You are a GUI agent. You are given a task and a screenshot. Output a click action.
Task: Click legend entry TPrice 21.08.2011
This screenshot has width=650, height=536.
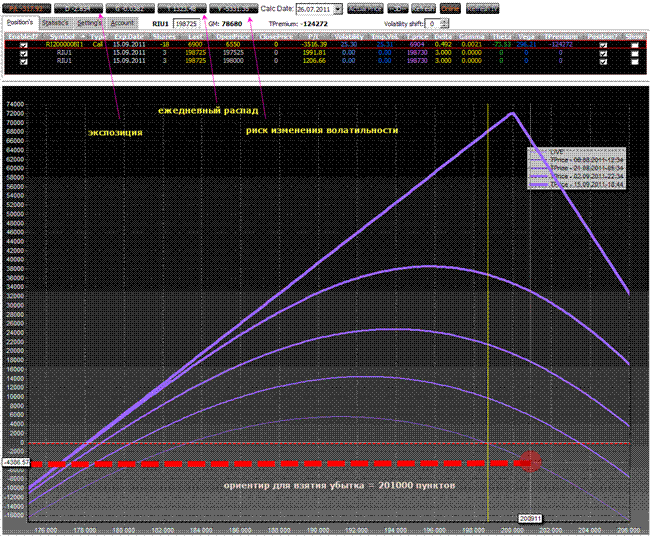point(577,168)
